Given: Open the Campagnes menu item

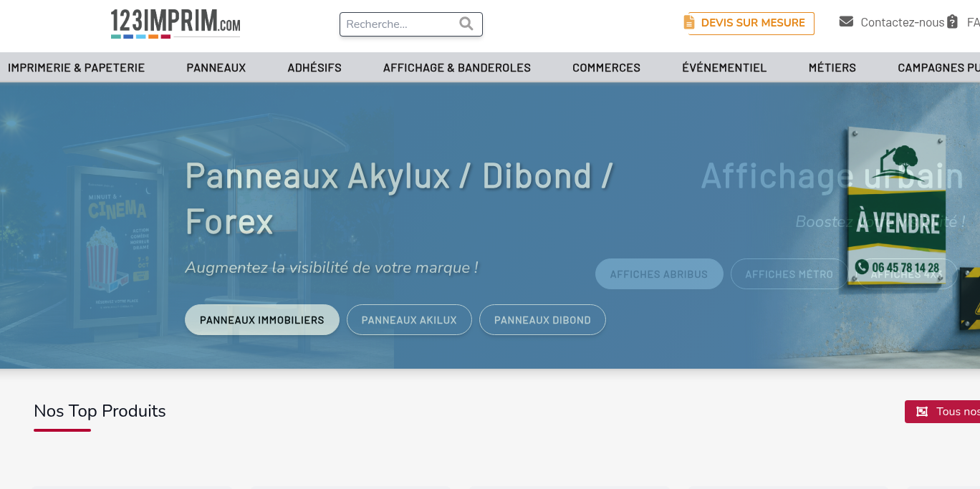Looking at the screenshot, I should point(938,68).
